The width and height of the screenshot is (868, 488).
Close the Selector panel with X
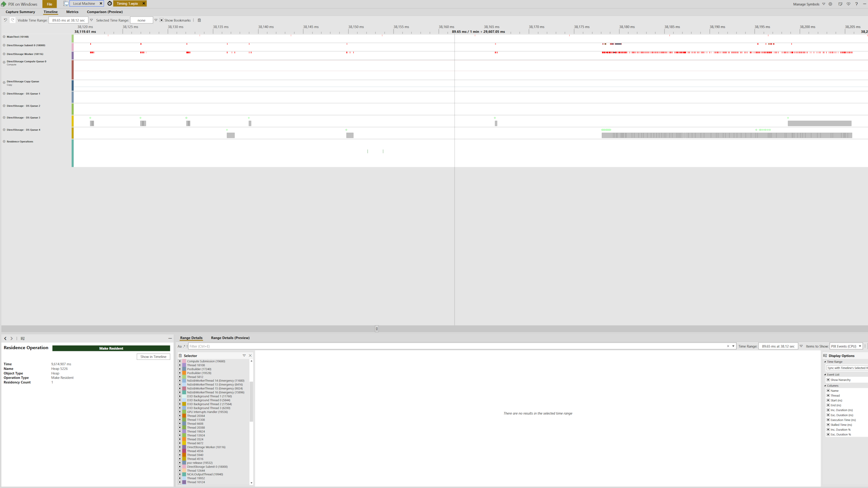click(250, 356)
